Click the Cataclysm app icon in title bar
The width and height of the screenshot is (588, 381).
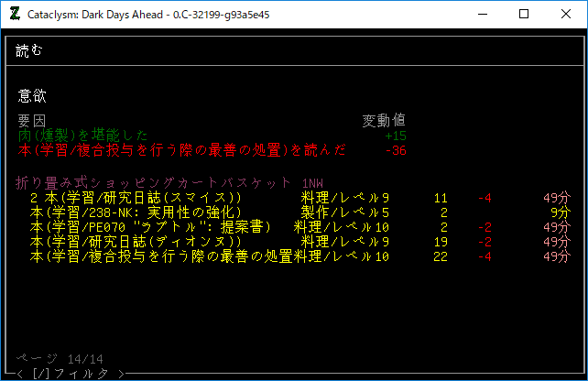(x=16, y=15)
